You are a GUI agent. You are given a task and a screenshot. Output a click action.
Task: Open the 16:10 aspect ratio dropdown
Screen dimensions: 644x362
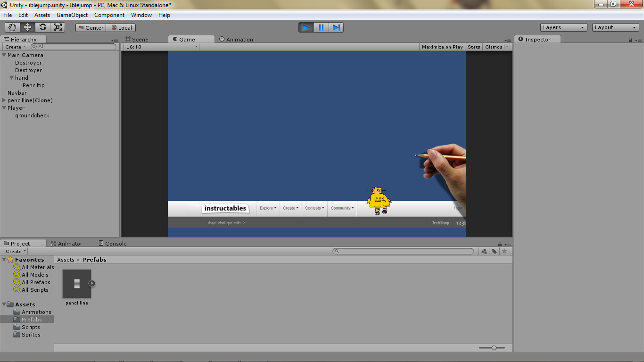(x=160, y=47)
